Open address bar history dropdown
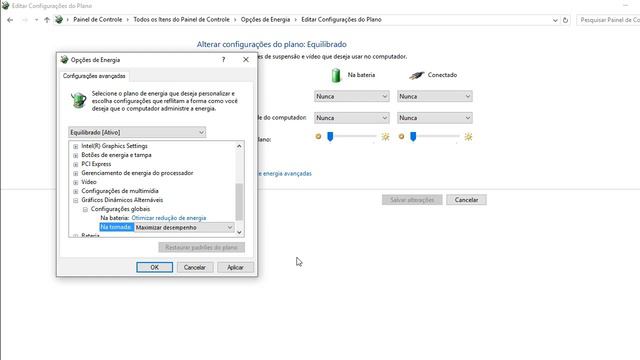Viewport: 640px width, 360px height. [555, 20]
